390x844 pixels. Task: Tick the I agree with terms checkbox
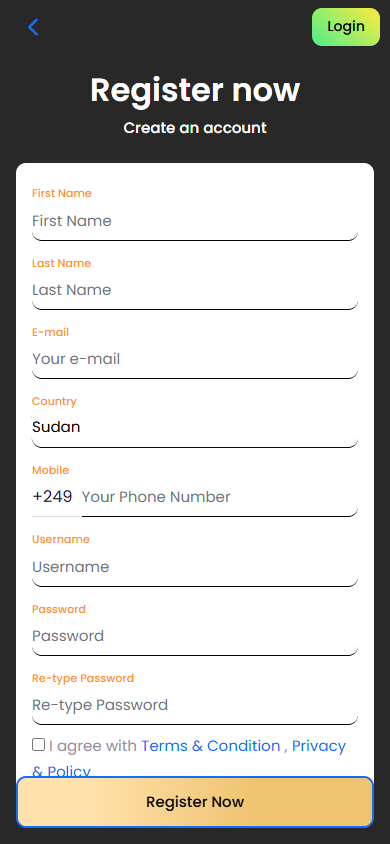(x=38, y=744)
